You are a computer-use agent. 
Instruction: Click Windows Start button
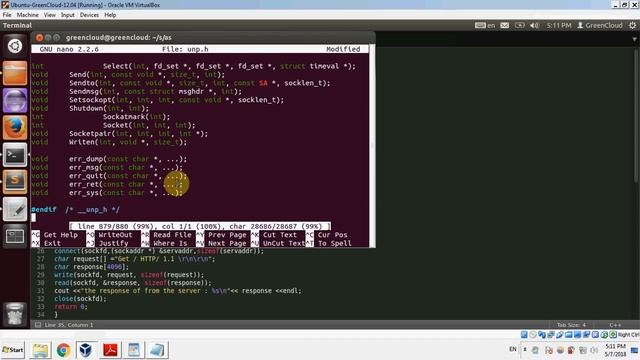coord(13,350)
